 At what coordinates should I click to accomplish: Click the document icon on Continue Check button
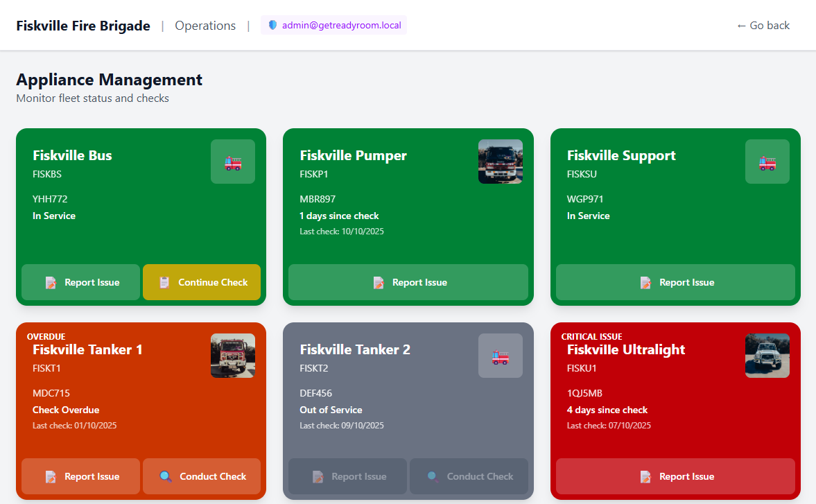(x=164, y=282)
